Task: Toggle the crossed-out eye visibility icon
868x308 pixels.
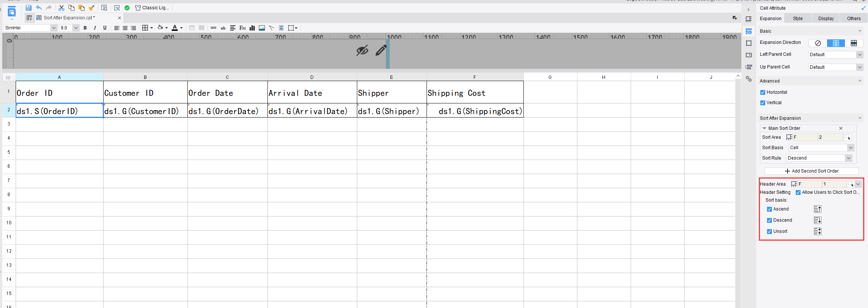Action: pos(362,50)
